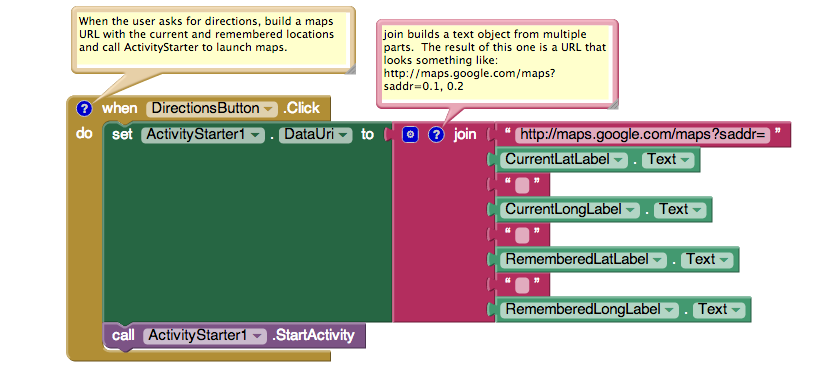Click the join block label
The width and height of the screenshot is (821, 375).
[465, 135]
